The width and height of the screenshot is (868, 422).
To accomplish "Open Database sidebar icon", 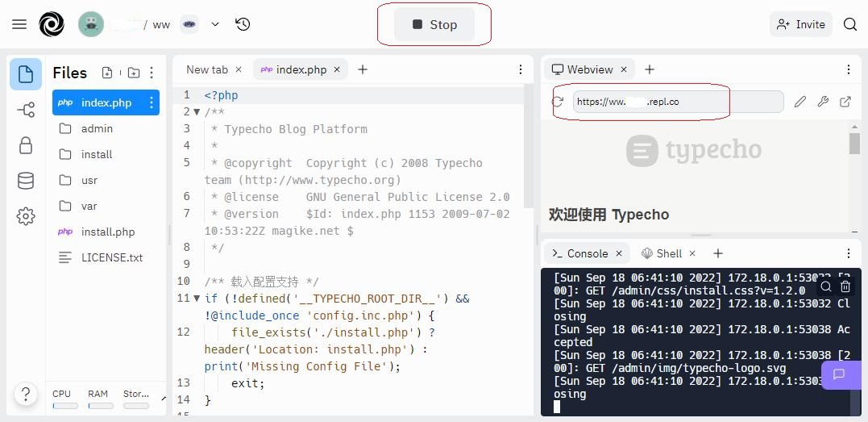I will tap(26, 181).
